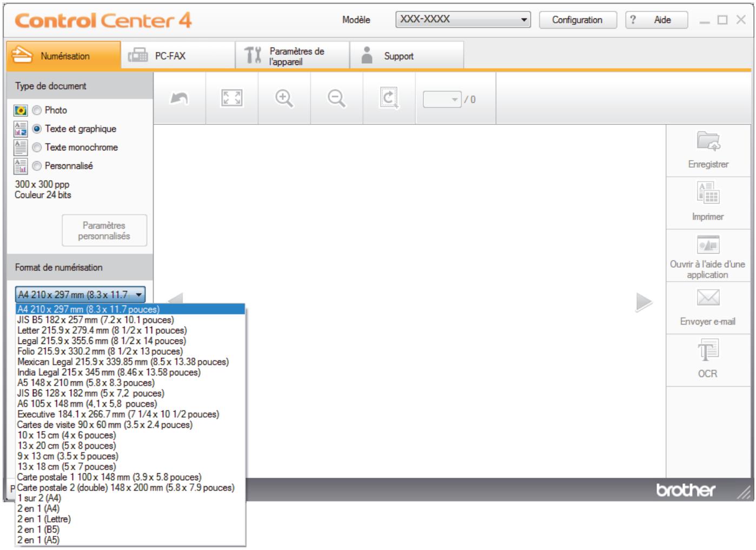Image resolution: width=756 pixels, height=550 pixels.
Task: Choose JIS B5 182 x 257 mm
Action: coord(130,320)
